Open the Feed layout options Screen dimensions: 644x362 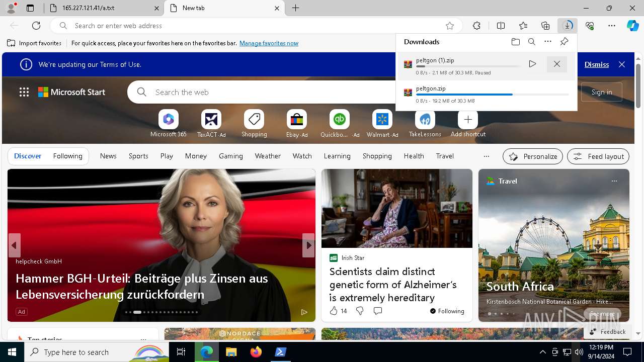[x=598, y=156]
